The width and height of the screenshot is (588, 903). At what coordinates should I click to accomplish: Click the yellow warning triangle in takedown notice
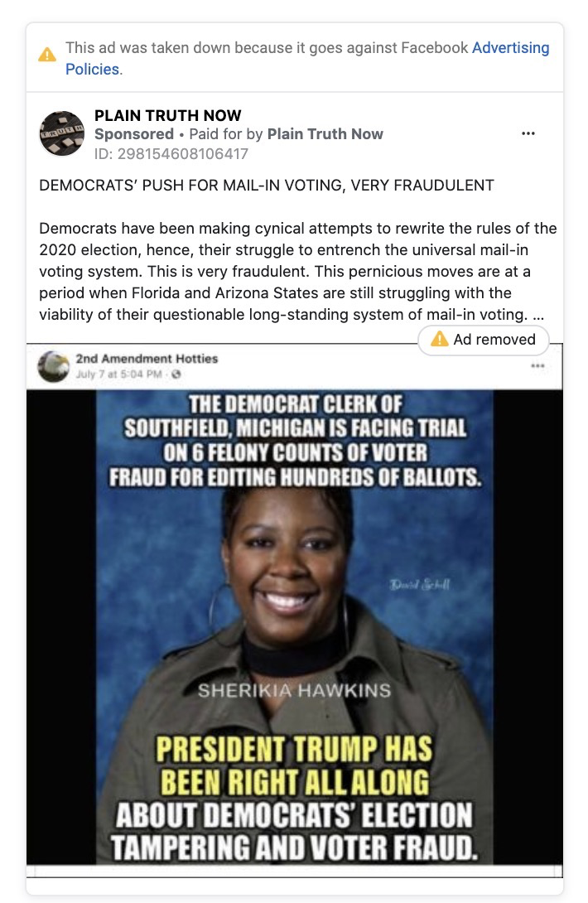[47, 56]
